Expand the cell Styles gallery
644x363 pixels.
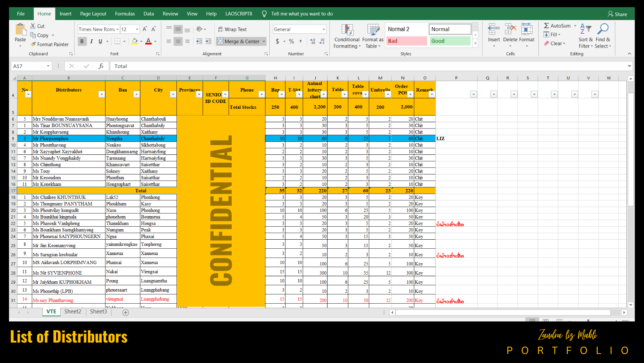pyautogui.click(x=475, y=44)
